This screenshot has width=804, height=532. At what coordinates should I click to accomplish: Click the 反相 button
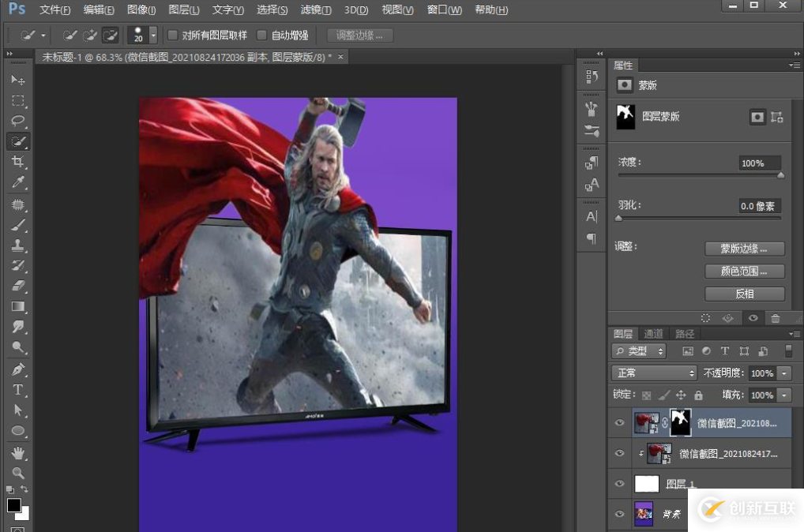click(x=744, y=294)
